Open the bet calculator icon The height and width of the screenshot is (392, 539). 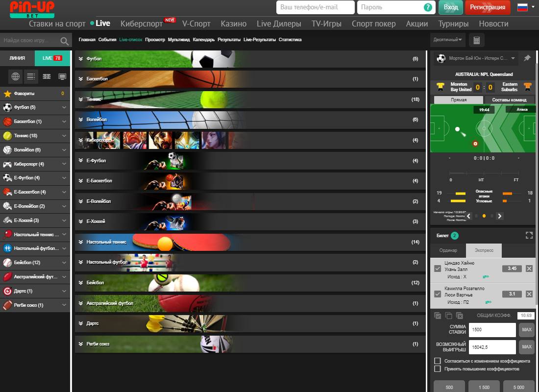pos(477,40)
